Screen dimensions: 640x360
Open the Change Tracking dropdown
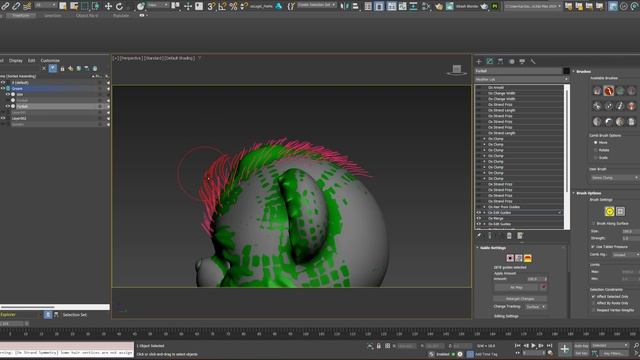(x=536, y=307)
